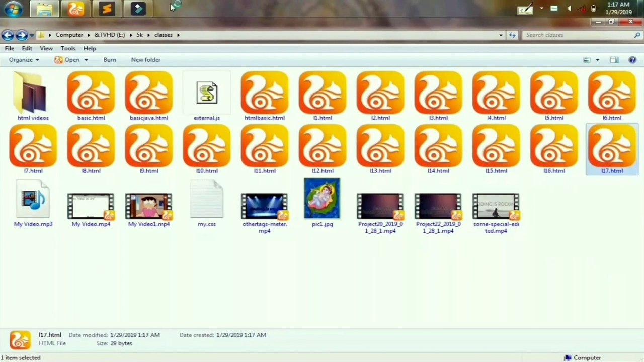Select the l7.html file

tap(33, 149)
